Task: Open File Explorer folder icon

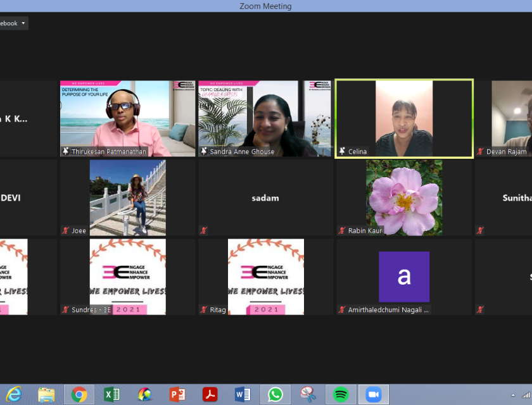Action: click(x=46, y=394)
